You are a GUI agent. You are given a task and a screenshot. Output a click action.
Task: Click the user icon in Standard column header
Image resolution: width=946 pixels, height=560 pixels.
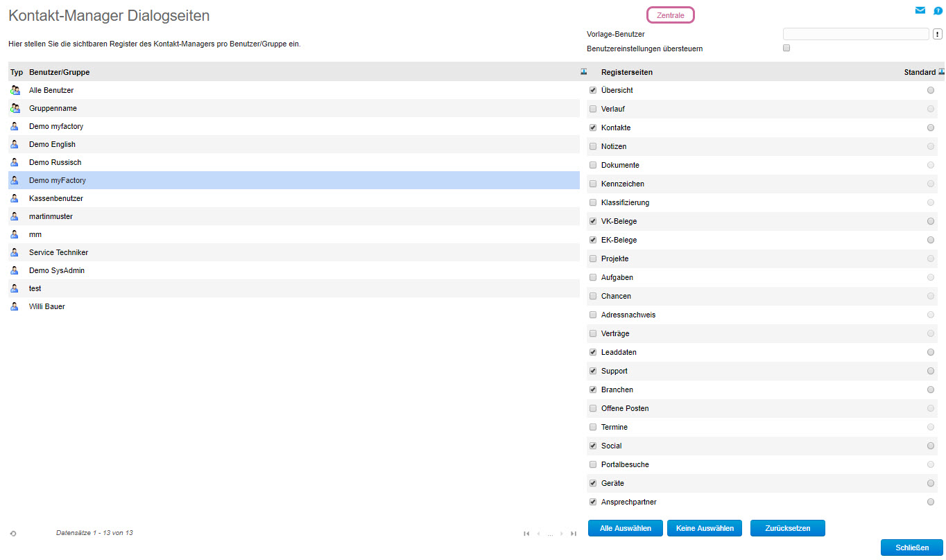click(x=941, y=71)
